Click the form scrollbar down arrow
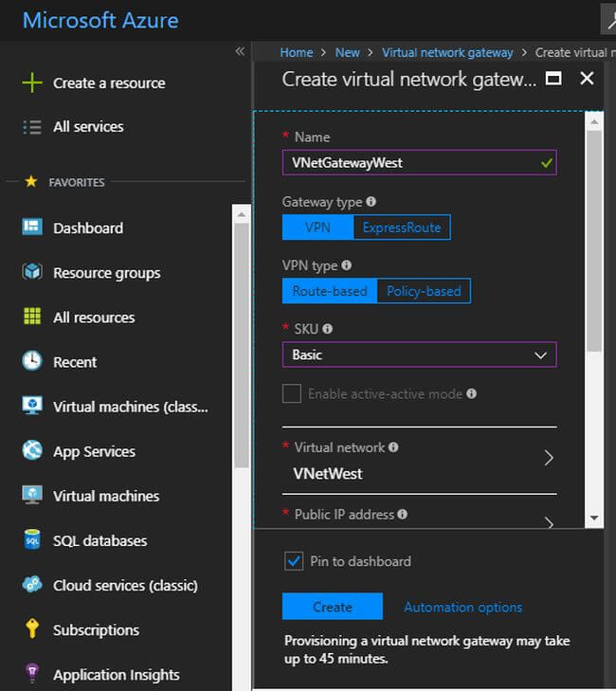This screenshot has width=616, height=691. pos(594,518)
